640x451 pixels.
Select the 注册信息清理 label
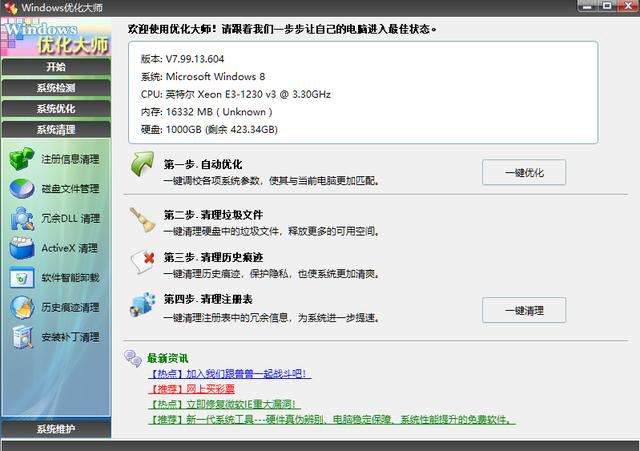pos(70,159)
